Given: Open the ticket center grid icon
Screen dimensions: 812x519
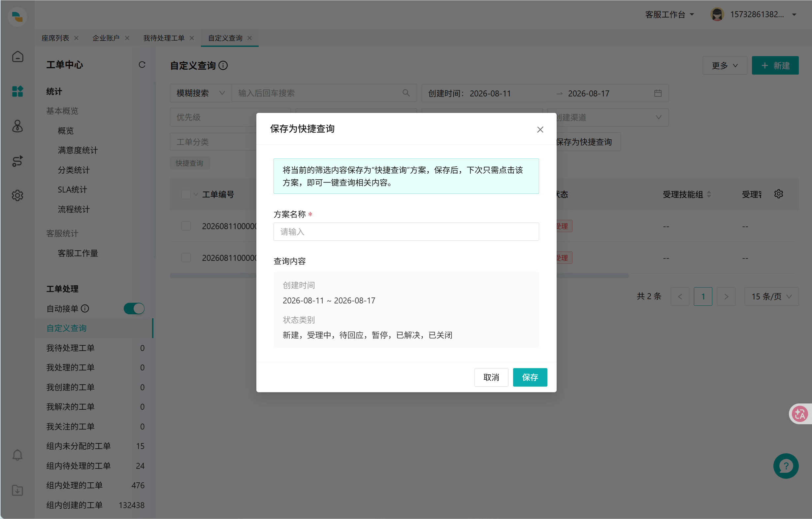Looking at the screenshot, I should tap(17, 91).
